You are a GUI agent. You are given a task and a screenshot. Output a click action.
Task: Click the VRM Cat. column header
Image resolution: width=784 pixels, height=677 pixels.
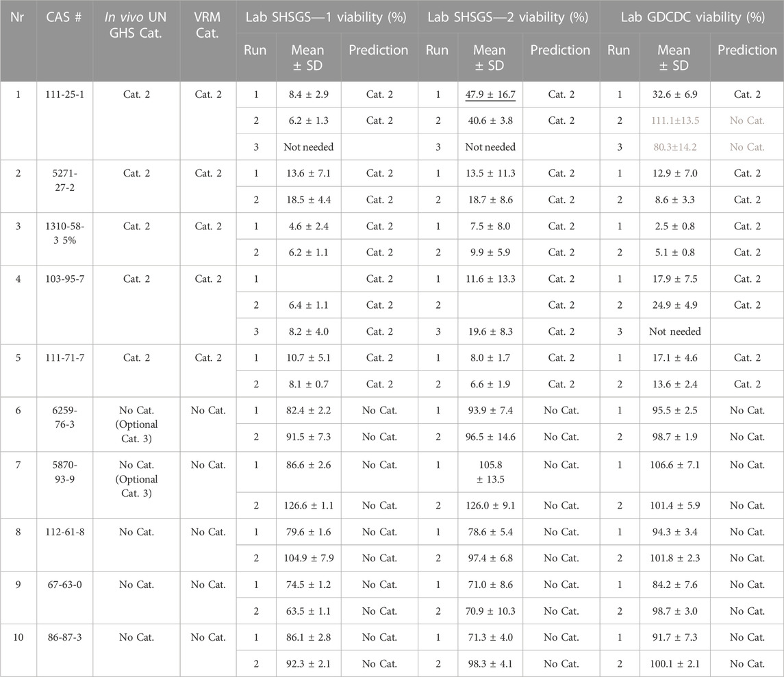tap(207, 25)
